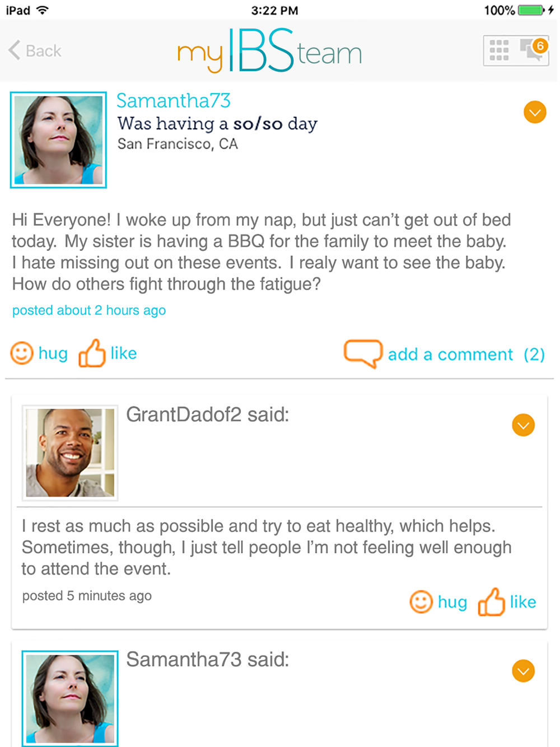Tap the orange speech bubble comment icon
Screen dimensions: 560x747
point(363,353)
